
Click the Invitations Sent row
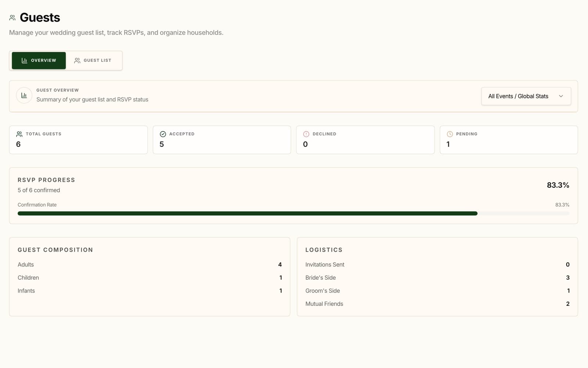click(437, 265)
